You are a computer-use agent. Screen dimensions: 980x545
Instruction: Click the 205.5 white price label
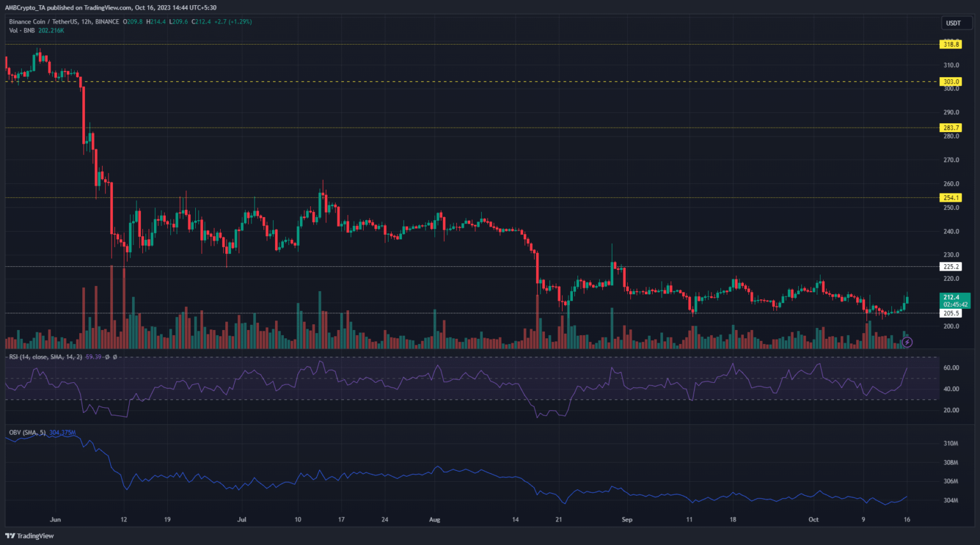951,313
